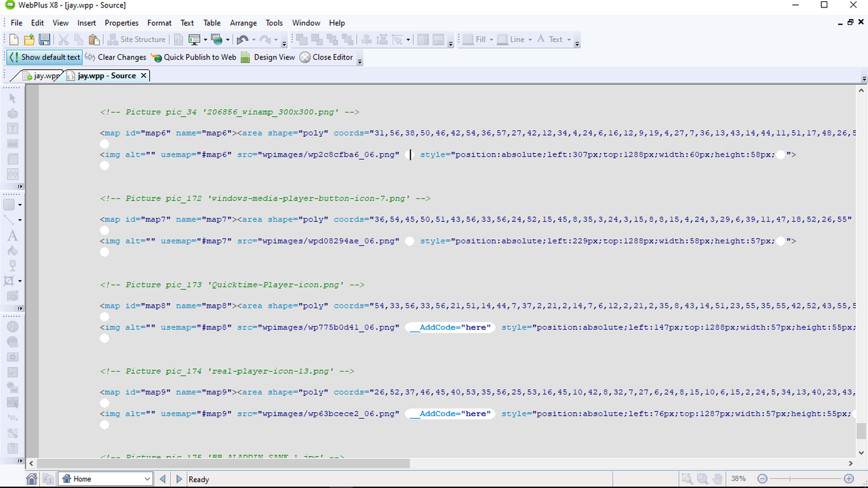This screenshot has height=488, width=868.
Task: Expand the Crop tool flyout arrow
Action: coord(20,281)
